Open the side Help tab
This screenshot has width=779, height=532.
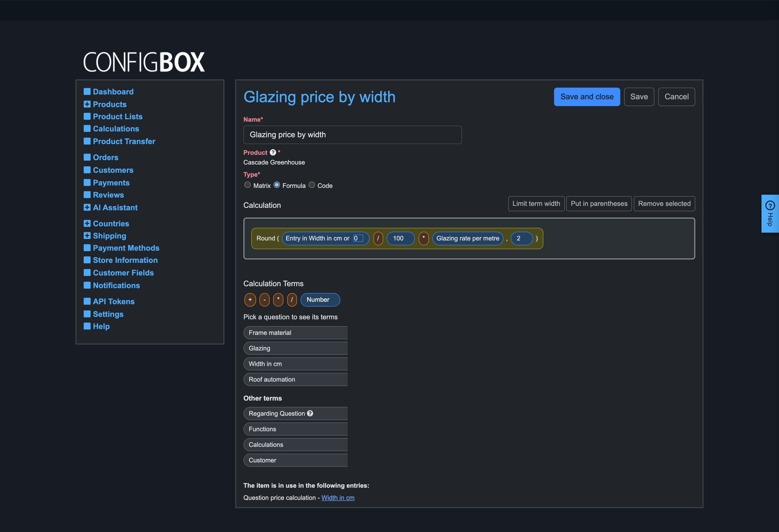click(x=770, y=214)
